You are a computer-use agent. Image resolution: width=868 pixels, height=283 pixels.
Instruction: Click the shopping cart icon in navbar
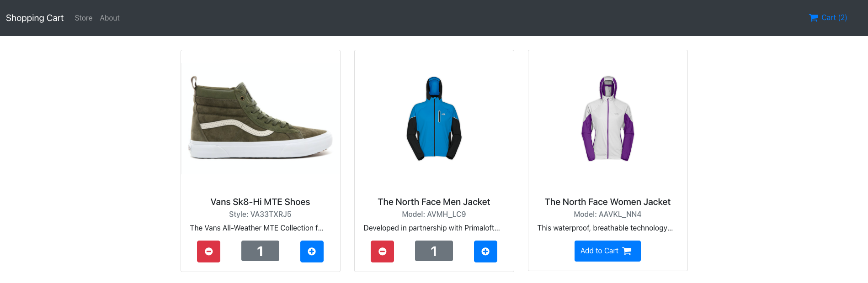[x=814, y=18]
